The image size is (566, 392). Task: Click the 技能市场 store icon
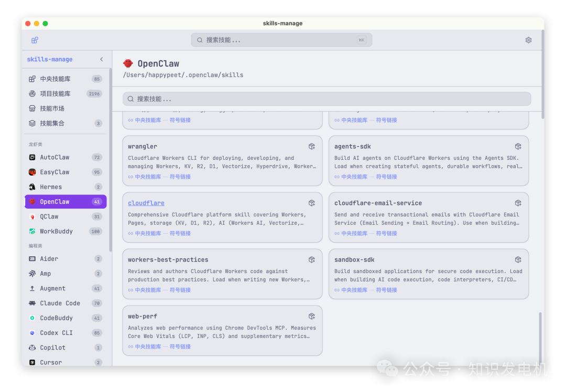pos(32,108)
